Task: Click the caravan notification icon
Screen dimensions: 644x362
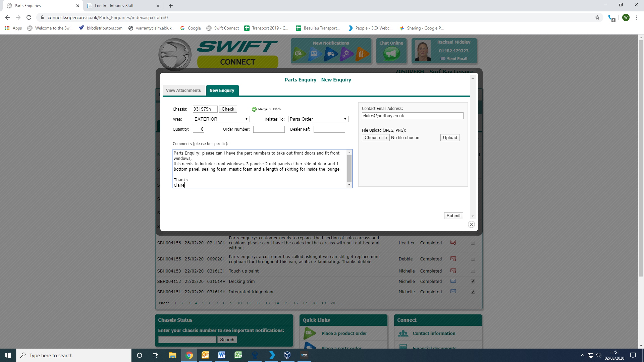Action: [x=299, y=54]
